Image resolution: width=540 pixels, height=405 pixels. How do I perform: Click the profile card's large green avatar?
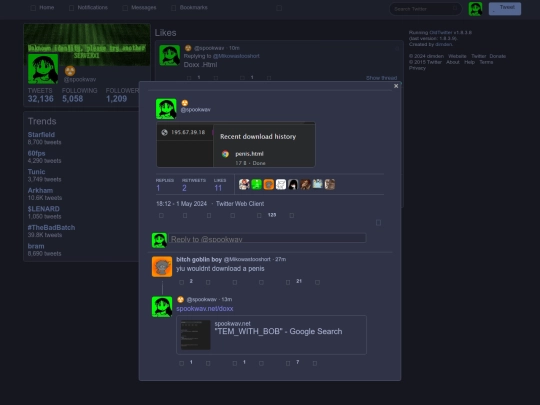(x=43, y=69)
